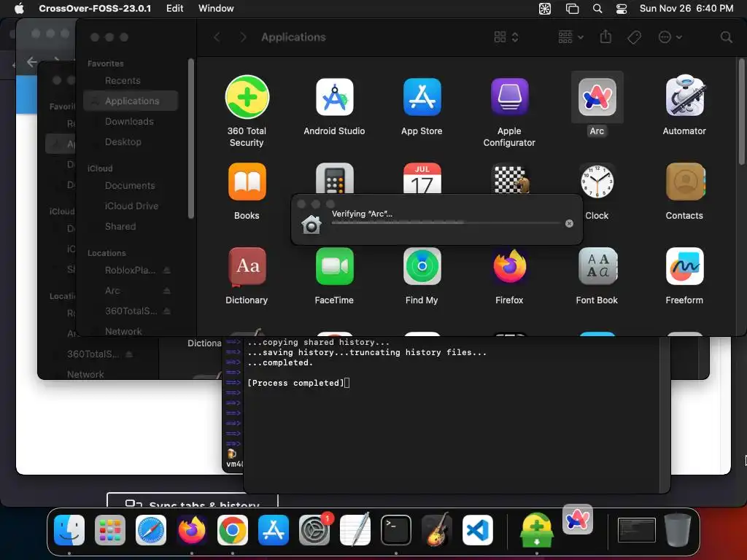Click the Verifying Arc progress bar

point(446,222)
